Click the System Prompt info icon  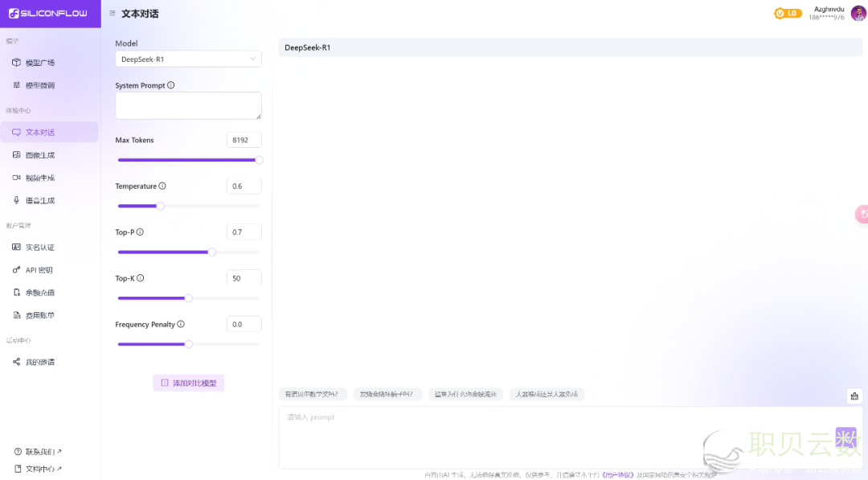[171, 85]
